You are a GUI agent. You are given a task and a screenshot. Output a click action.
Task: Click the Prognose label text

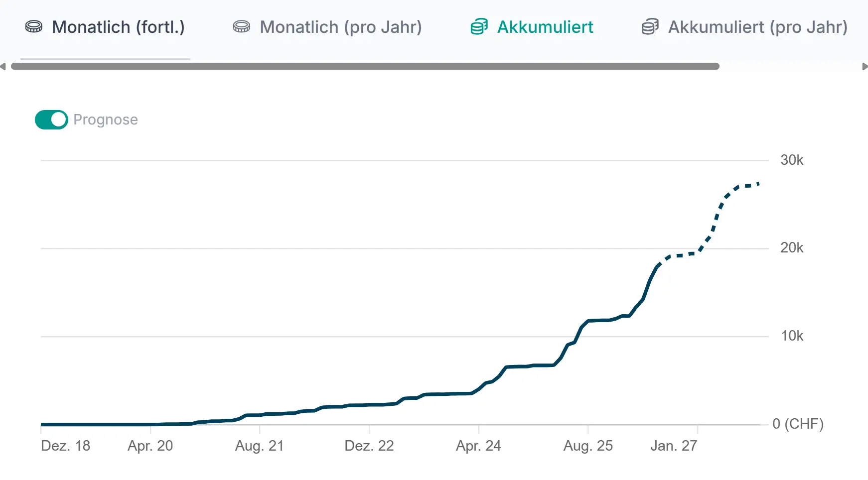coord(106,120)
